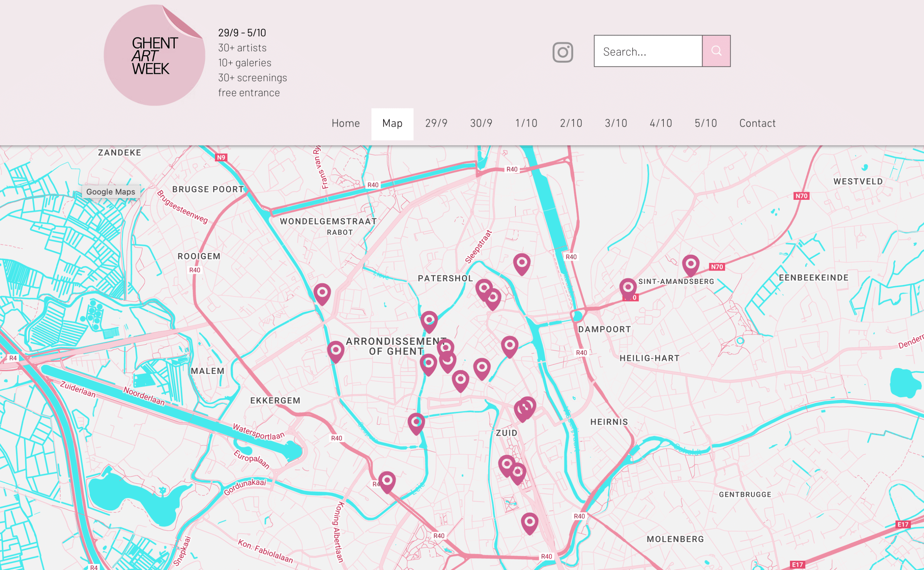Select the map pin east of Rooigem
The image size is (924, 570).
point(322,294)
